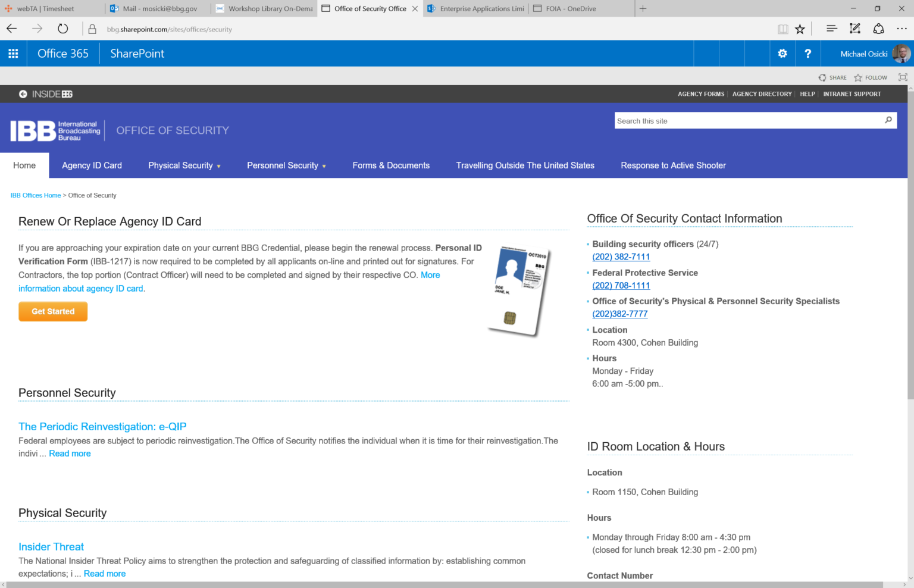Click the browser forward arrow
Viewport: 914px width, 588px height.
[x=37, y=29]
